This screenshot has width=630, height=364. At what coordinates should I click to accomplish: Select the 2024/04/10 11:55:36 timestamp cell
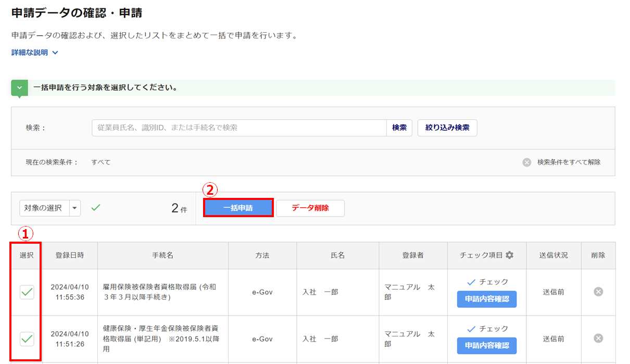[70, 292]
